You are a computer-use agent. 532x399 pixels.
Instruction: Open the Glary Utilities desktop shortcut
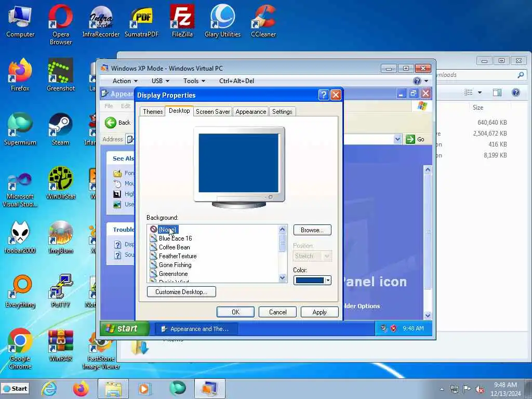[222, 21]
